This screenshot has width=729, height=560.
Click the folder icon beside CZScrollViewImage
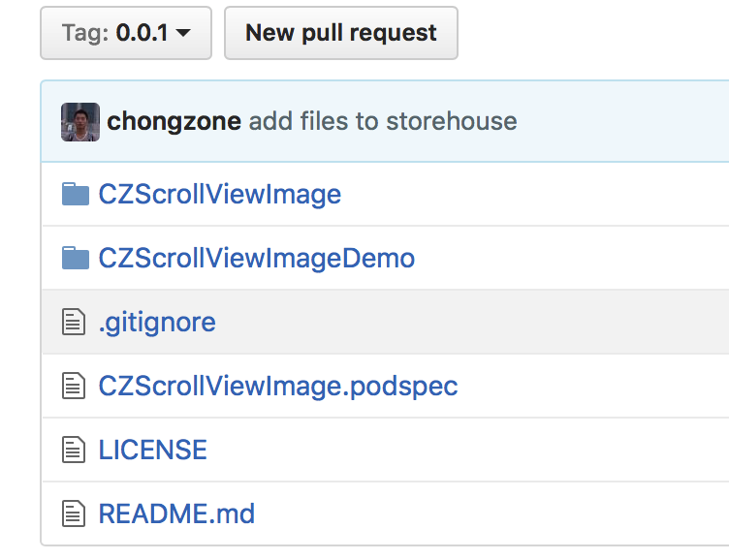[75, 195]
